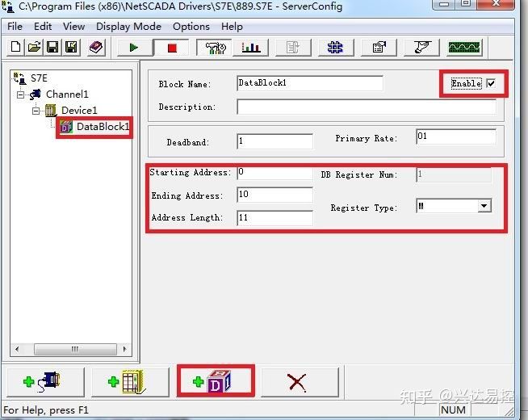
Task: Click the grayed document list icon
Action: 293,48
